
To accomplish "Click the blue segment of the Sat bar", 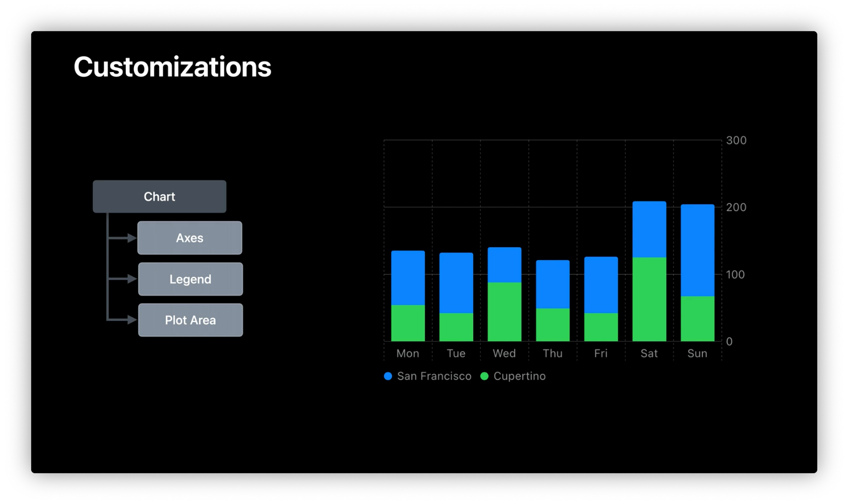I will pyautogui.click(x=649, y=229).
